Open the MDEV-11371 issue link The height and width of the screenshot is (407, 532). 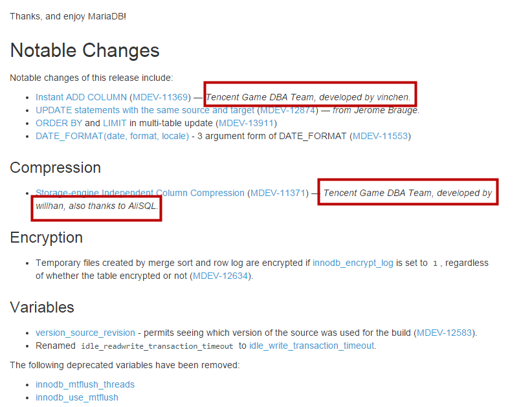point(278,193)
